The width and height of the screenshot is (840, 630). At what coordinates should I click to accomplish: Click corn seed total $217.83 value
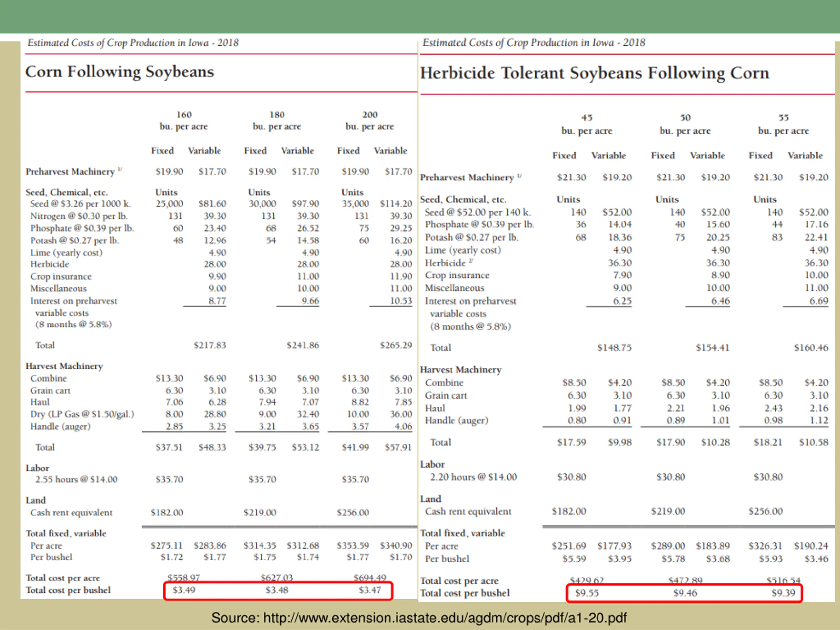[210, 345]
